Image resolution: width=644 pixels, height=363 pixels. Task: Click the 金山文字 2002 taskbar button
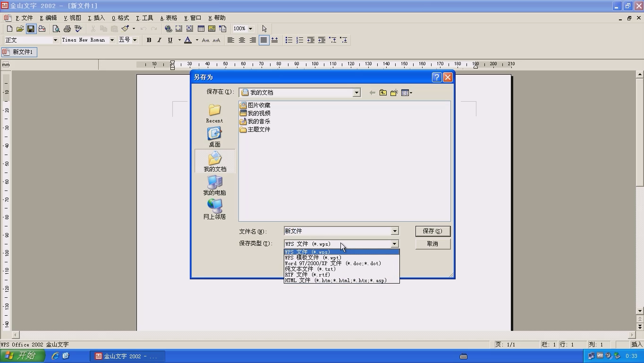tap(127, 356)
